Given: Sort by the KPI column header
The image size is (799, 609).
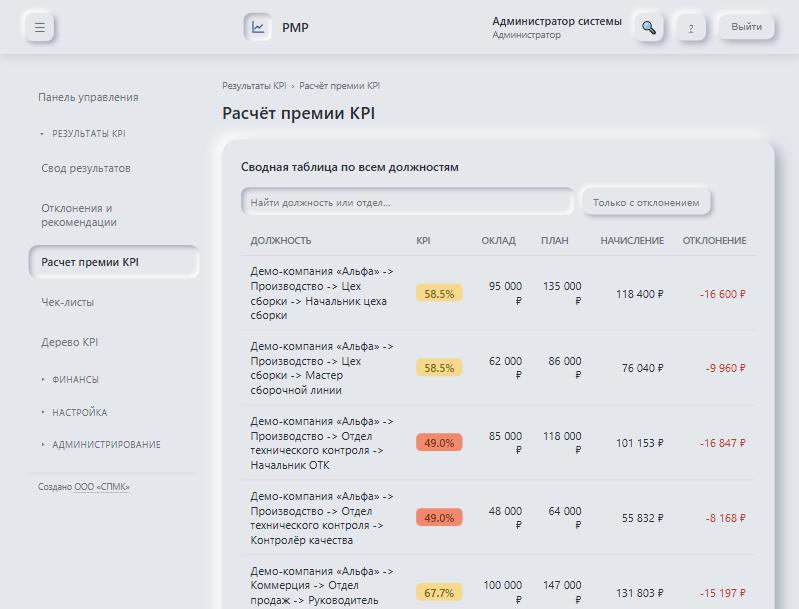Looking at the screenshot, I should 423,241.
